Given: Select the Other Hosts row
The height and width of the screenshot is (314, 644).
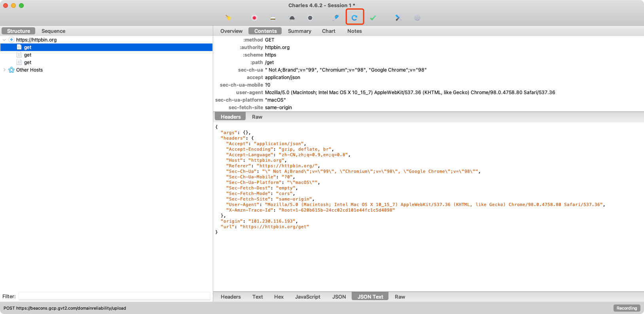Looking at the screenshot, I should [106, 70].
